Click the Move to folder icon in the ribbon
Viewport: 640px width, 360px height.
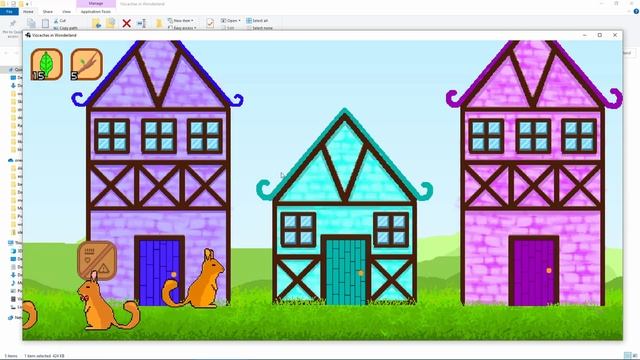click(96, 23)
